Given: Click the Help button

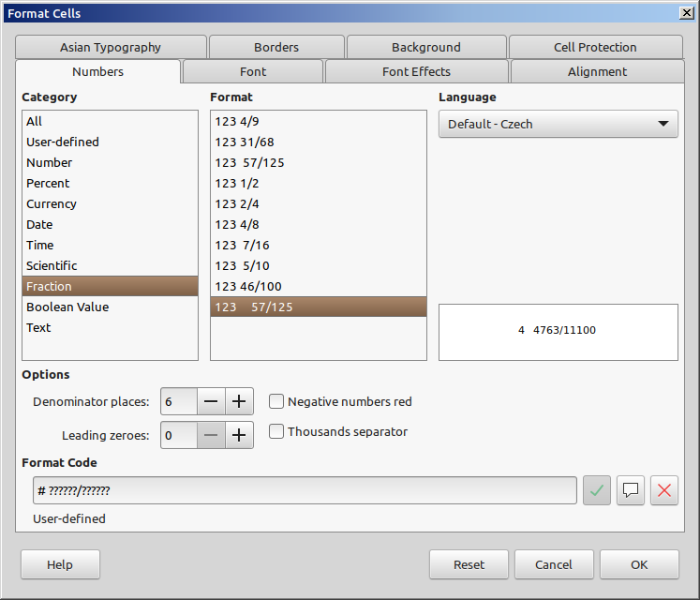Looking at the screenshot, I should (x=60, y=564).
